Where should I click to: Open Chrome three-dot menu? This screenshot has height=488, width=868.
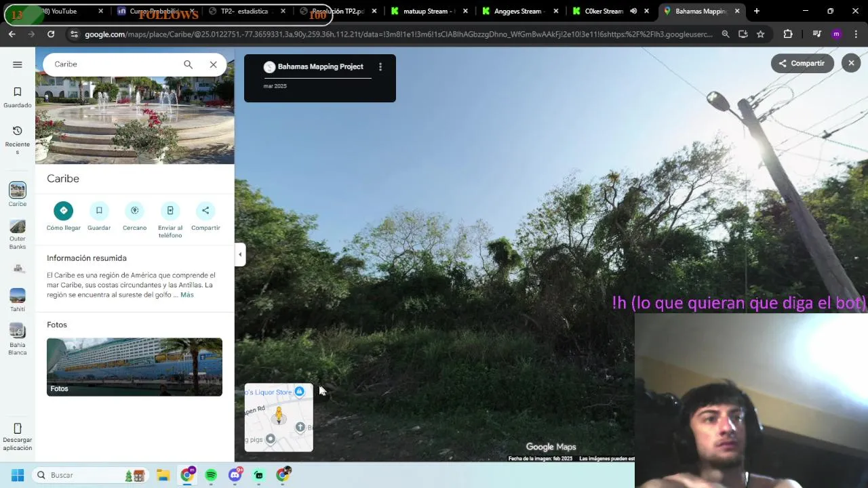(x=855, y=34)
